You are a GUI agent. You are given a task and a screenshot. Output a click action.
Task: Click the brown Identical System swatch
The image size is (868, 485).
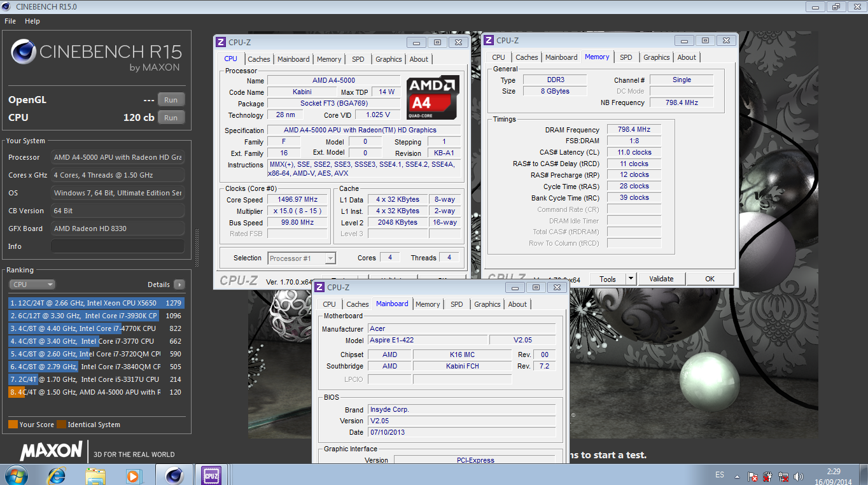(x=61, y=425)
